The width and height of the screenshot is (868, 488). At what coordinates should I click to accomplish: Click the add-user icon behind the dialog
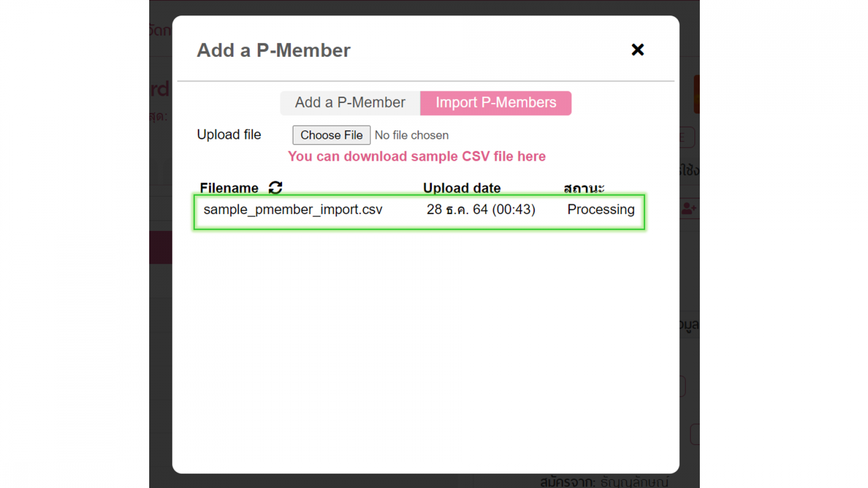(689, 208)
